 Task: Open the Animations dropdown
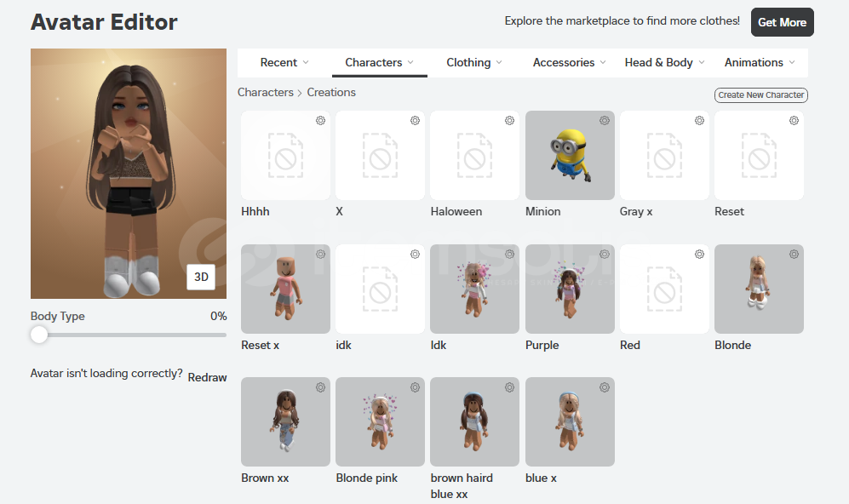[759, 63]
